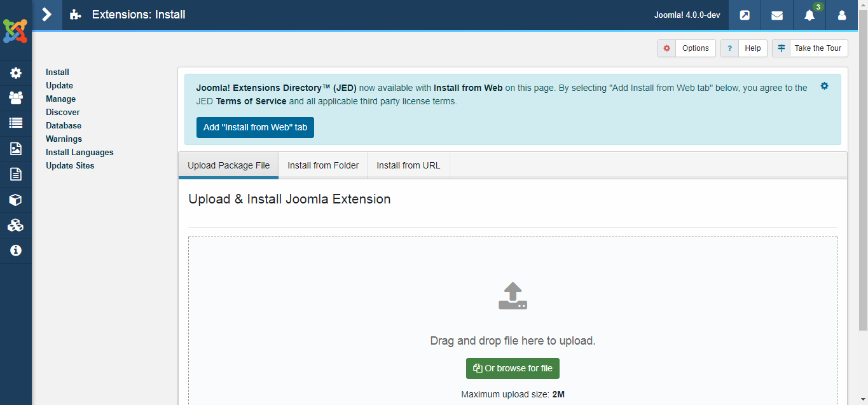Click the Help button
Screen dimensions: 868x405
[744, 48]
